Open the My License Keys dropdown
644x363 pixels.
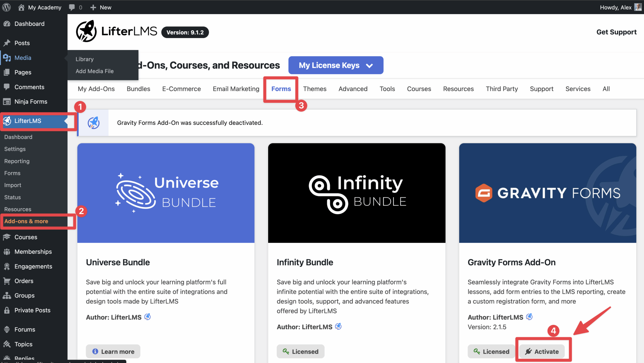pos(336,65)
